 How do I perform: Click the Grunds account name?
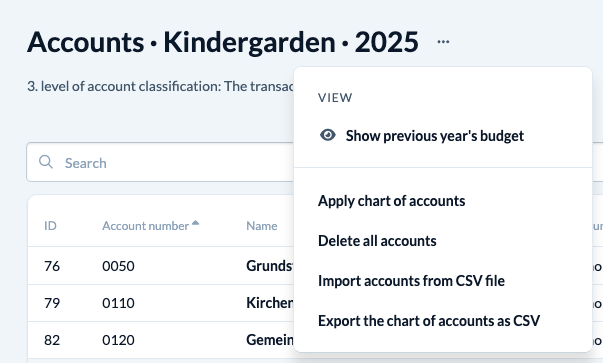click(270, 266)
